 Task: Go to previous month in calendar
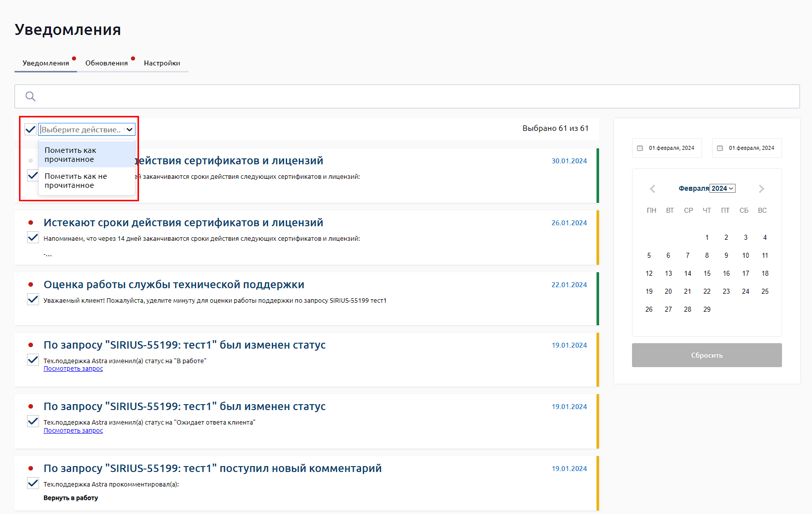point(652,189)
